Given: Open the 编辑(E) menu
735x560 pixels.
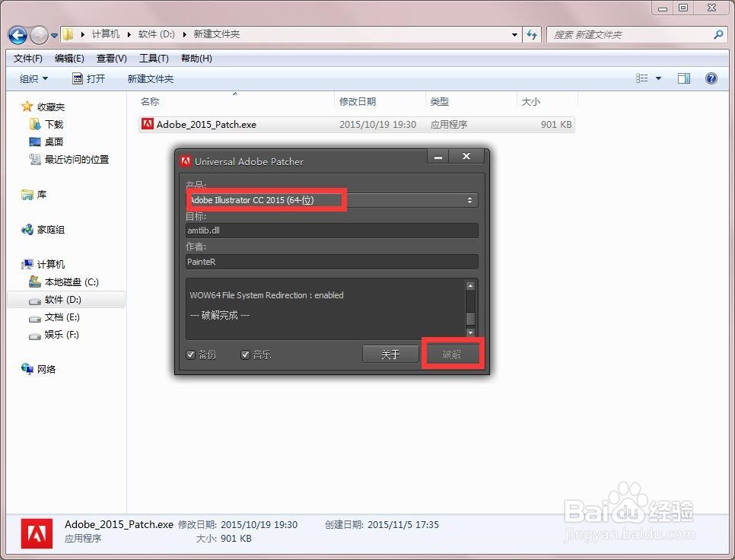Looking at the screenshot, I should click(69, 59).
